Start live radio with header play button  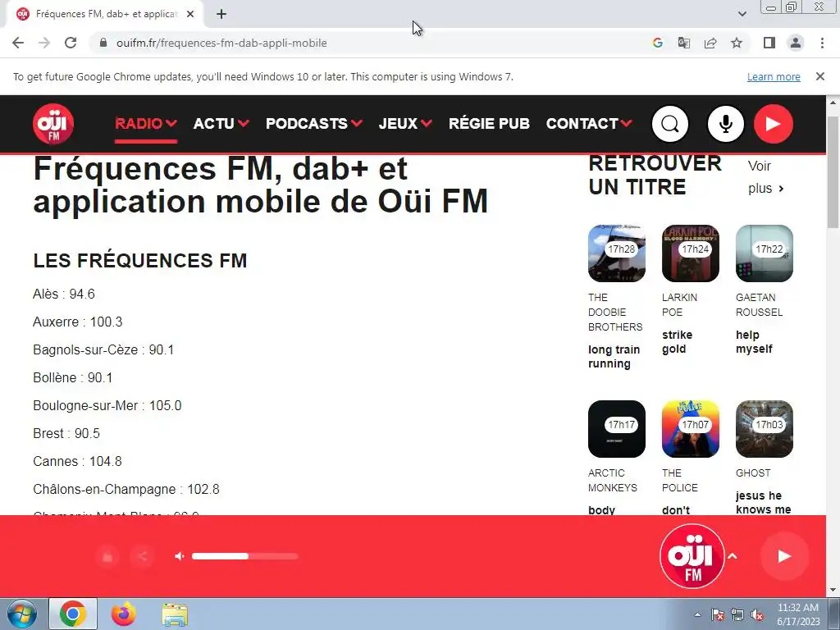(773, 124)
